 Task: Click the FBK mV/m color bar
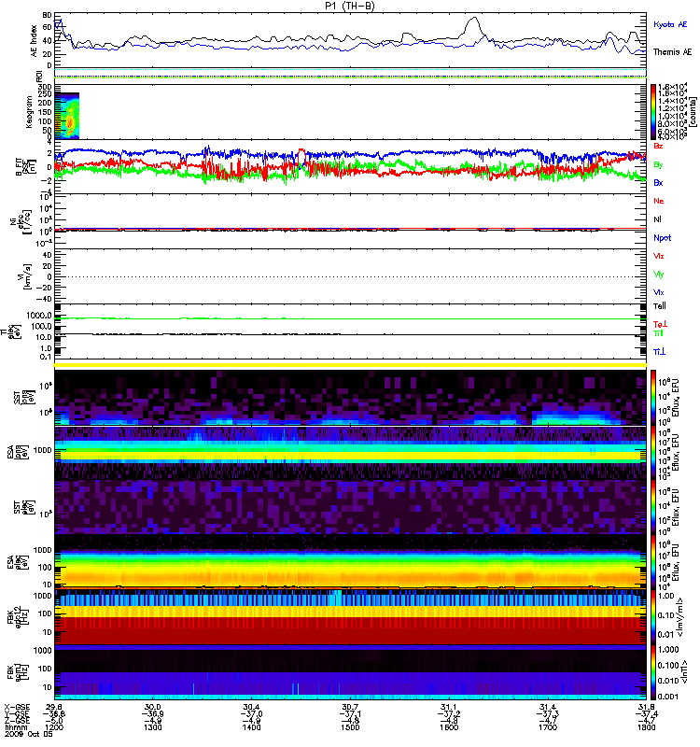pyautogui.click(x=653, y=617)
